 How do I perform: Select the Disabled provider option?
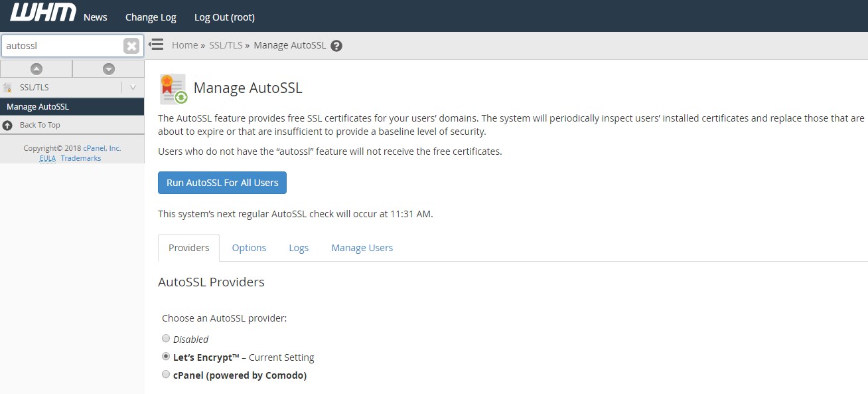(166, 338)
